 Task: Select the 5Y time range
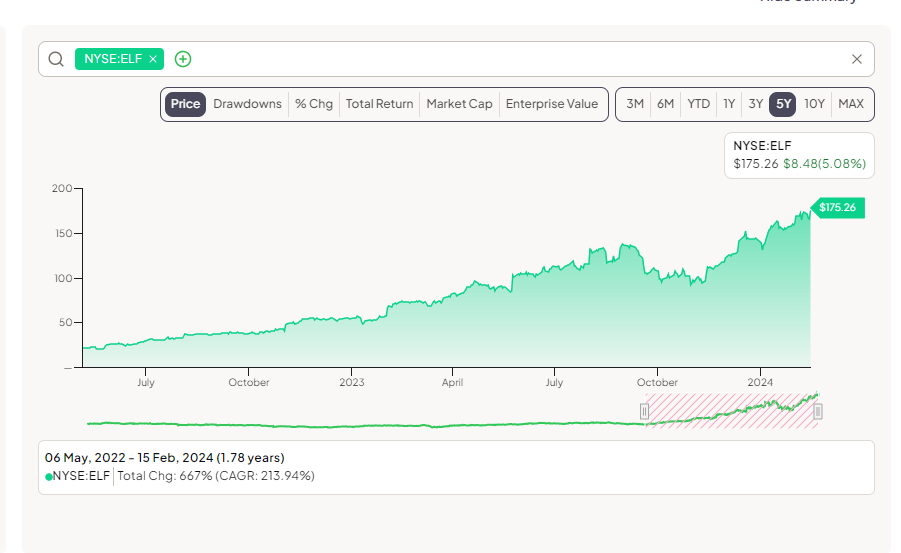(x=783, y=104)
